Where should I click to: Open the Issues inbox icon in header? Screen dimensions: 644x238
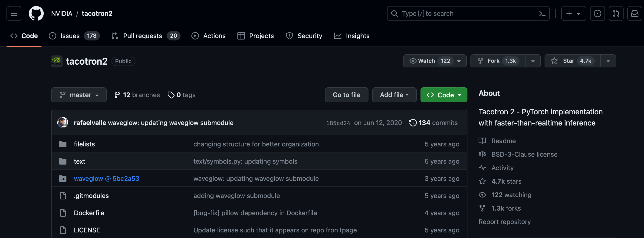597,13
